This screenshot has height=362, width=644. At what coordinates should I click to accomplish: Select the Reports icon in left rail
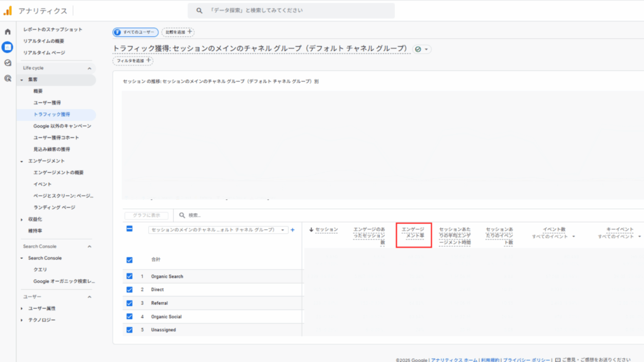click(x=8, y=47)
